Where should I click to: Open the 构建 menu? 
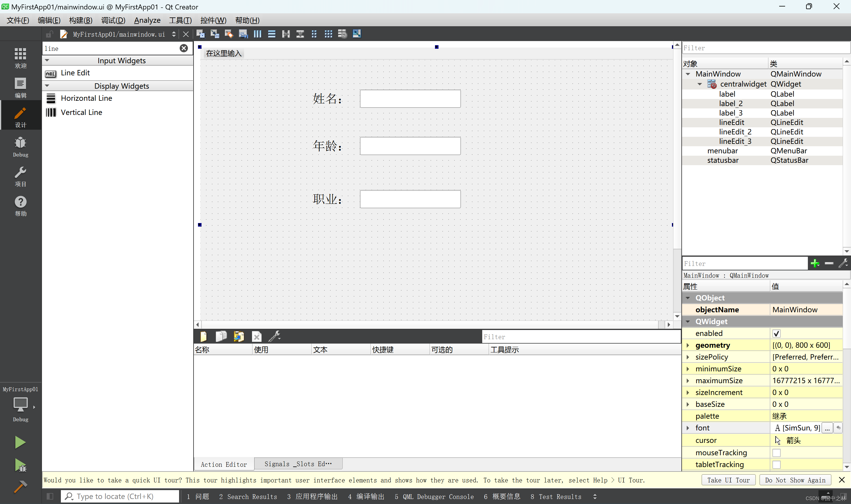tap(81, 20)
